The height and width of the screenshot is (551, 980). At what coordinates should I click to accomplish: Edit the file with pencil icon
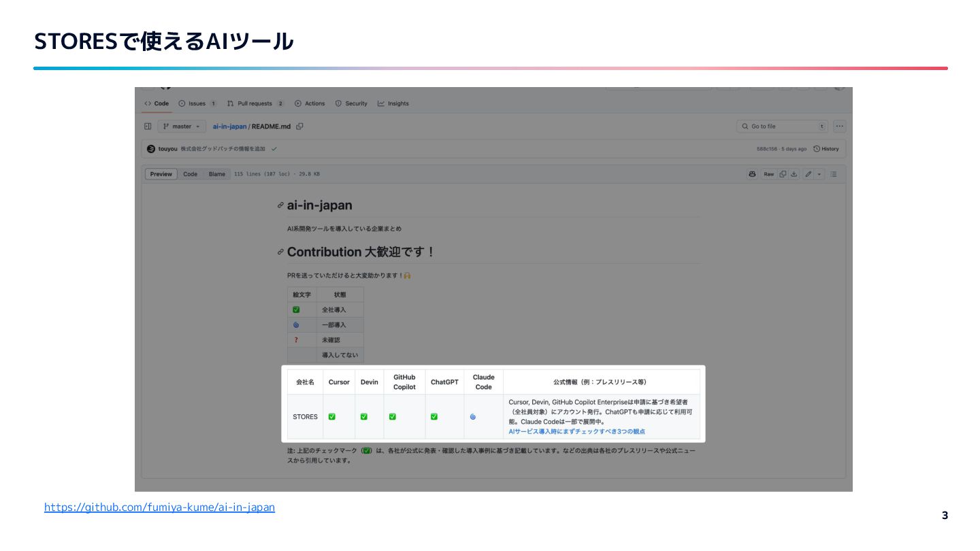tap(808, 174)
